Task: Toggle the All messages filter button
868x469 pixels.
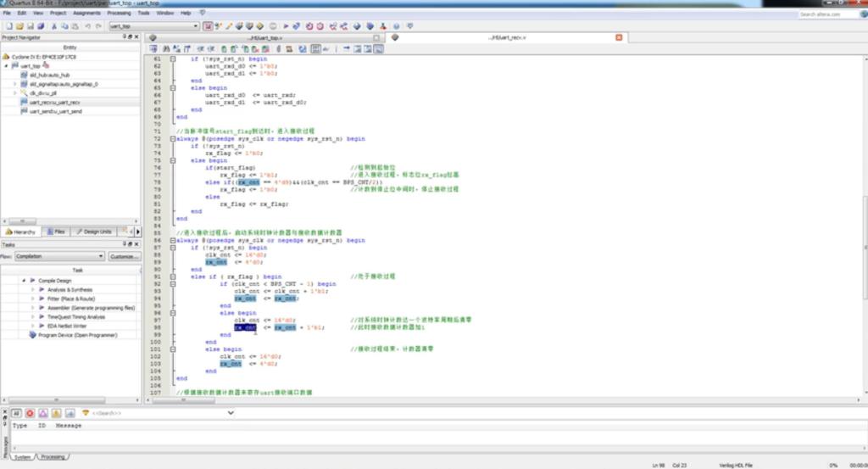Action: pos(16,413)
